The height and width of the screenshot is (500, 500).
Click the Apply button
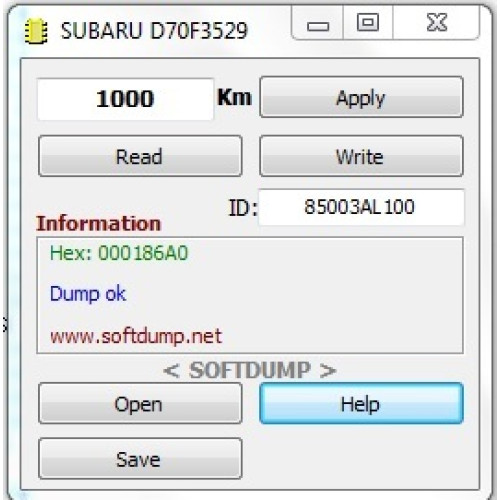pos(361,97)
